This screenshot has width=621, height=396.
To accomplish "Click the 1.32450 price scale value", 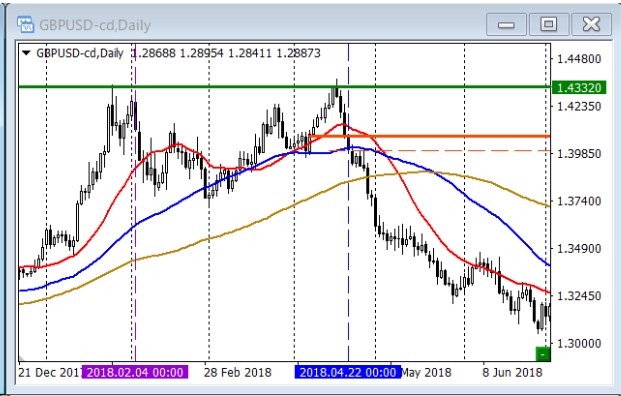I will [x=579, y=296].
